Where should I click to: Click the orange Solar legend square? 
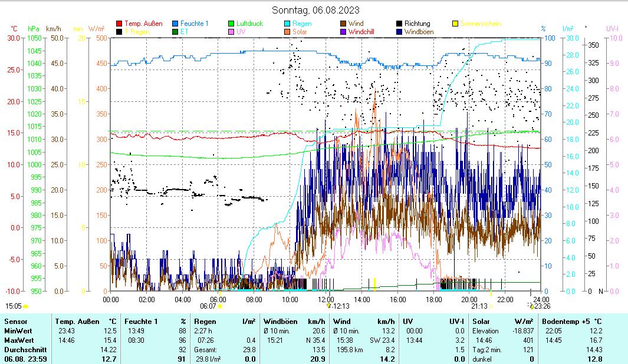pyautogui.click(x=287, y=32)
